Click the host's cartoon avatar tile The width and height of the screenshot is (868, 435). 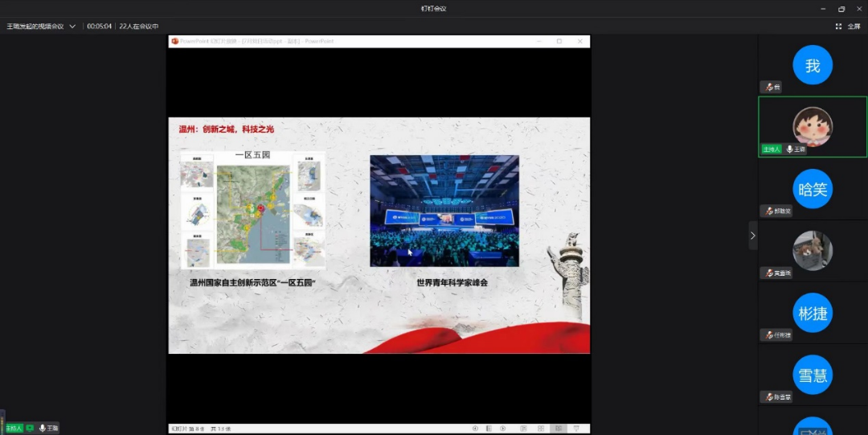pos(813,126)
